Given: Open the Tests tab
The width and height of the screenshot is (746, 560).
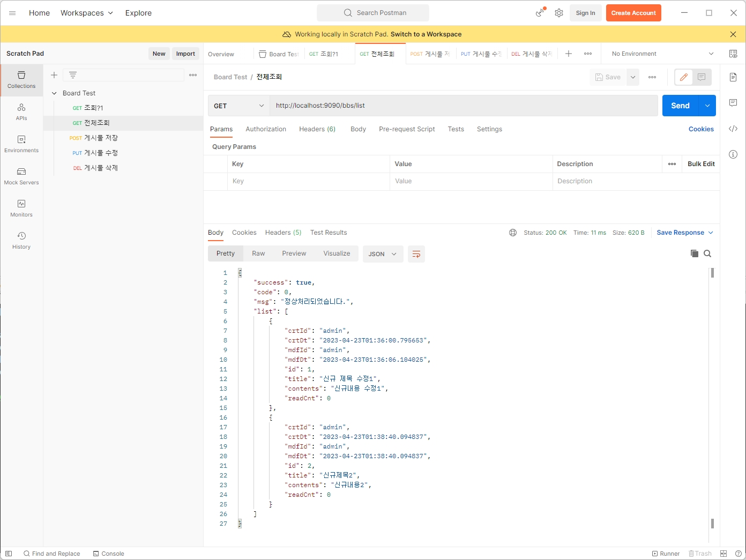Looking at the screenshot, I should pos(456,129).
